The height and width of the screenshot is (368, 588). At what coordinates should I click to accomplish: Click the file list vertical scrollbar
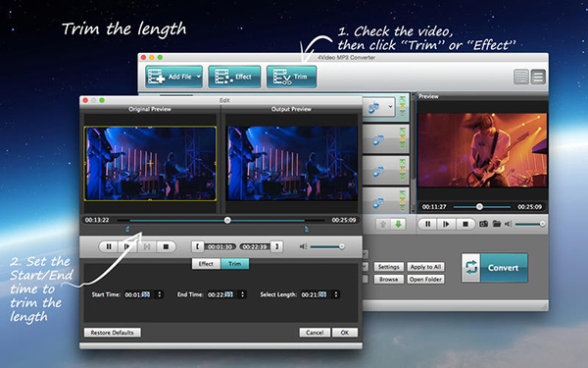click(x=414, y=152)
